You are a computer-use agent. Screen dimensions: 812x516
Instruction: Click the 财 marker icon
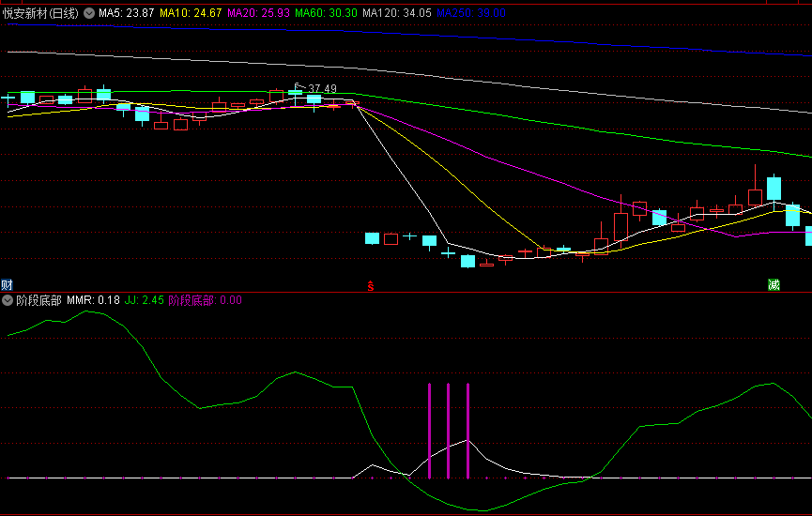pyautogui.click(x=7, y=284)
